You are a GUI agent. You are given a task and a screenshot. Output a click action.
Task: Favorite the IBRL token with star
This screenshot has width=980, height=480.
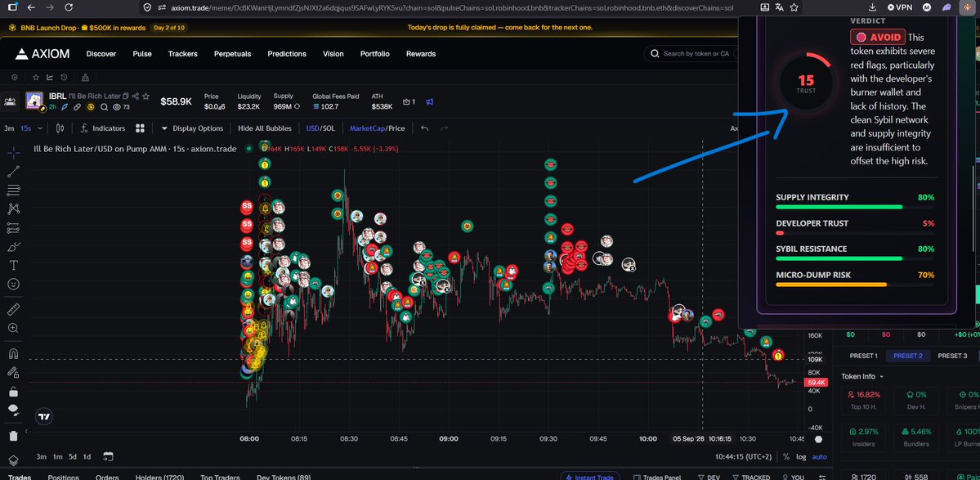(x=145, y=96)
